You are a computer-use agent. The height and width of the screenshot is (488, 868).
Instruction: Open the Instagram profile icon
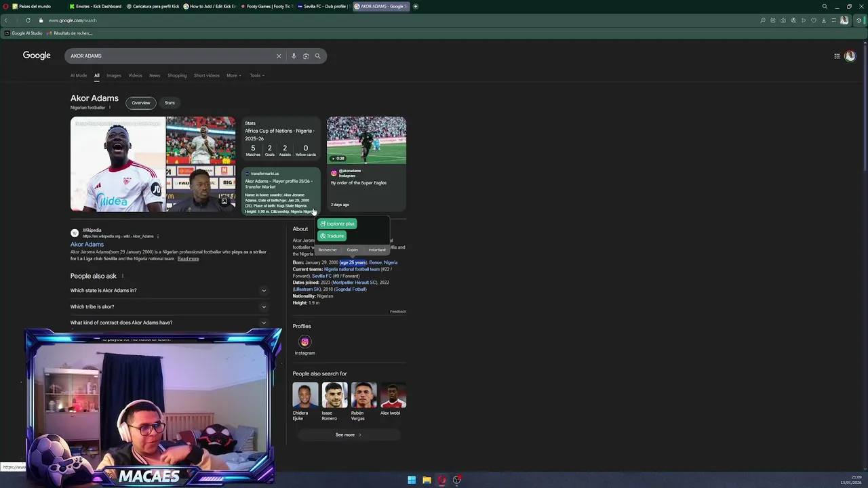pyautogui.click(x=304, y=342)
